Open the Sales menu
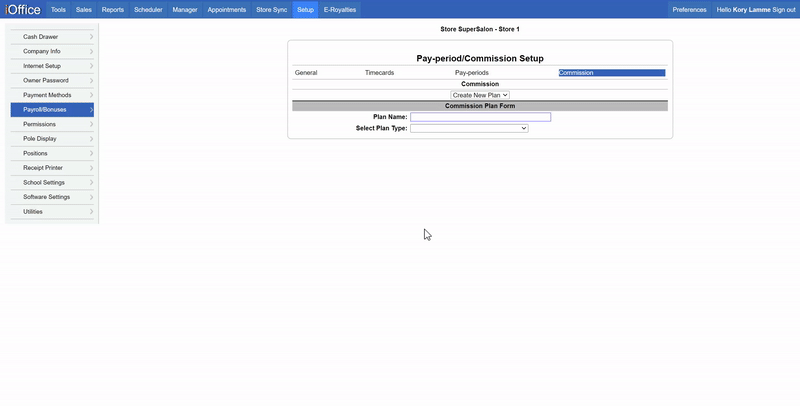The width and height of the screenshot is (800, 406). click(84, 10)
